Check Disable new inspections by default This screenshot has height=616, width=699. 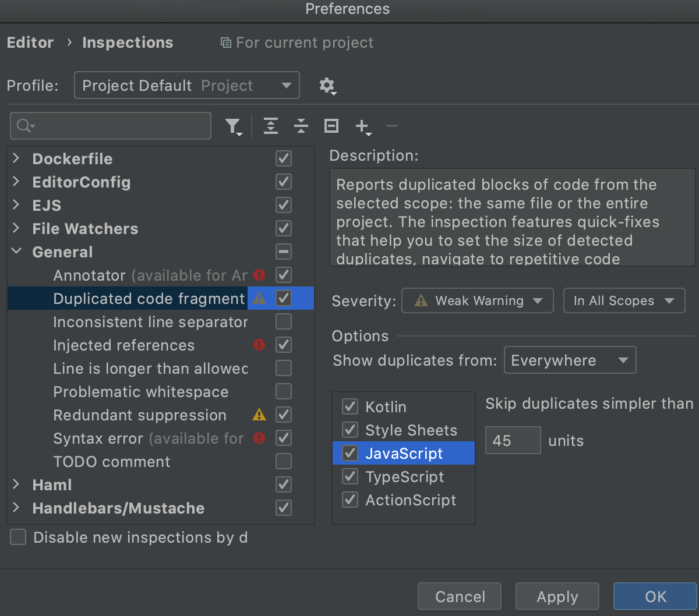click(x=17, y=537)
